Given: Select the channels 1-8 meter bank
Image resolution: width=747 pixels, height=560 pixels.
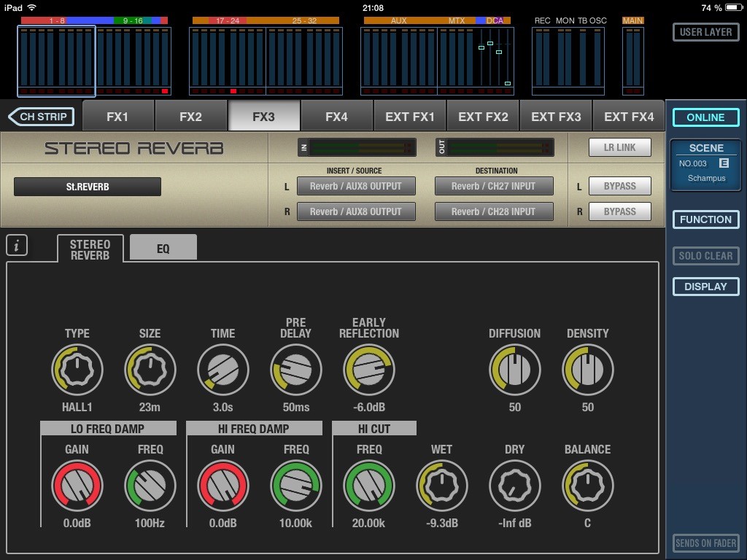Looking at the screenshot, I should coord(56,61).
